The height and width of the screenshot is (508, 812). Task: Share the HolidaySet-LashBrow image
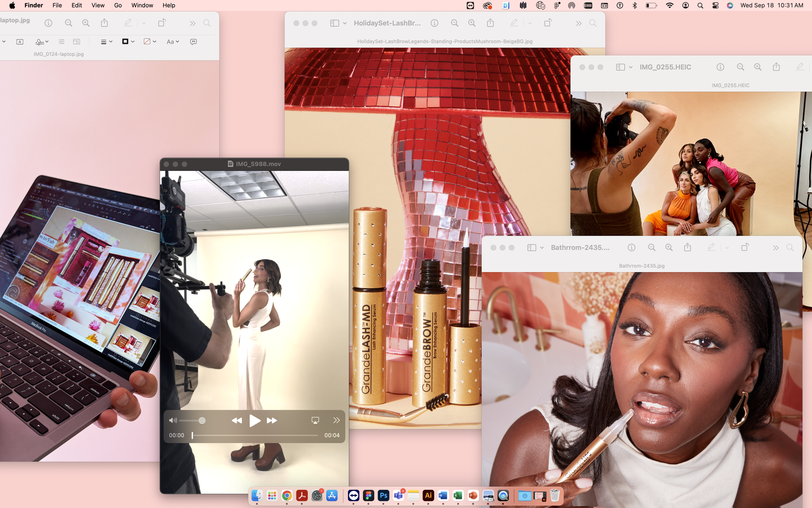click(490, 23)
